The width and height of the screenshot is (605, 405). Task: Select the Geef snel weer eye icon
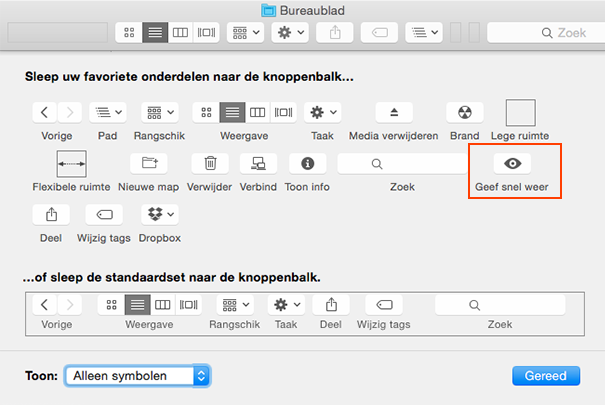[x=512, y=163]
